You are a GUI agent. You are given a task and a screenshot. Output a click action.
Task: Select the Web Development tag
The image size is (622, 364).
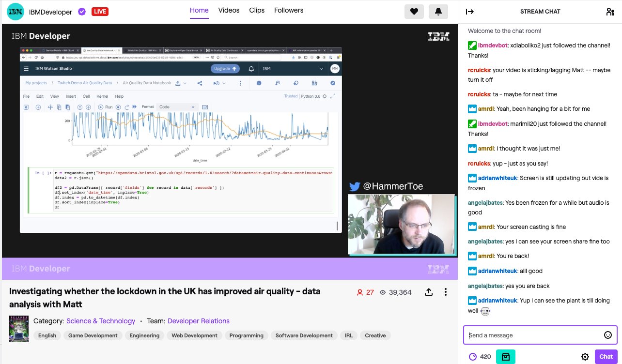pos(194,335)
